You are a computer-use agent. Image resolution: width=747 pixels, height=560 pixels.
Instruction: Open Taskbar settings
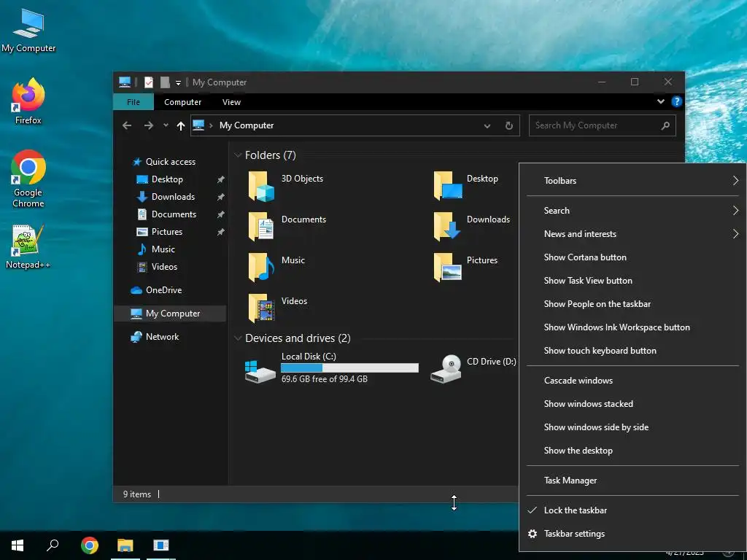click(632, 534)
